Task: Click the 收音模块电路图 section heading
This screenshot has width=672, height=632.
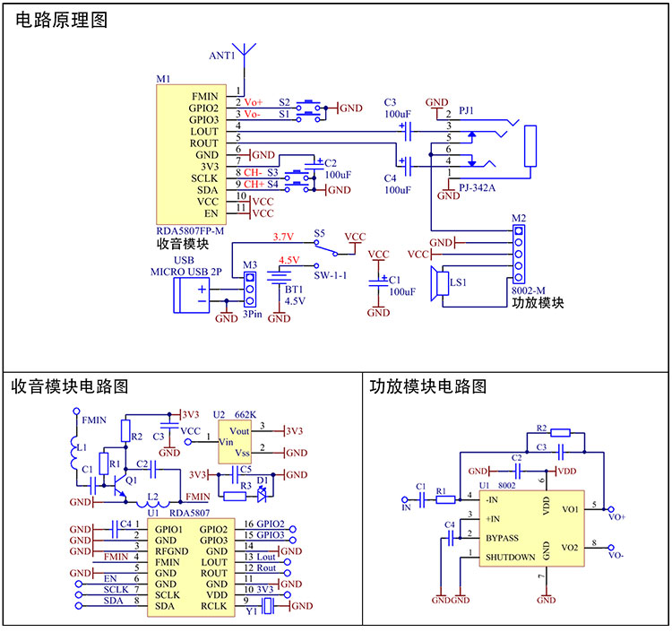Action: point(70,386)
